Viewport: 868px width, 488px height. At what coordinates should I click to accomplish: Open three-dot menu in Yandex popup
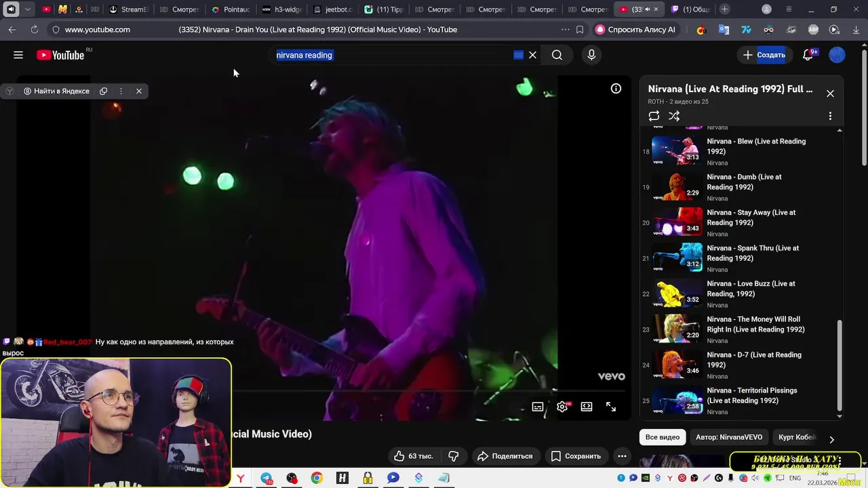coord(121,91)
